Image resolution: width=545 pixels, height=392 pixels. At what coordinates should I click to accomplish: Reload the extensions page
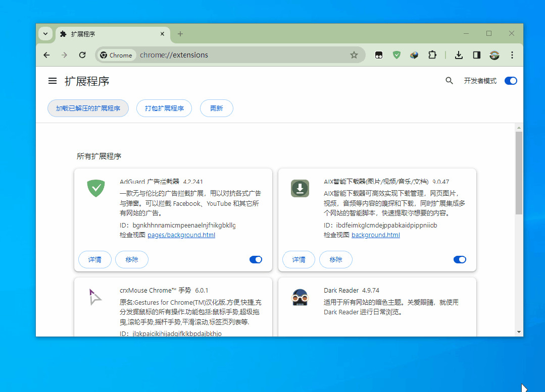coord(82,55)
